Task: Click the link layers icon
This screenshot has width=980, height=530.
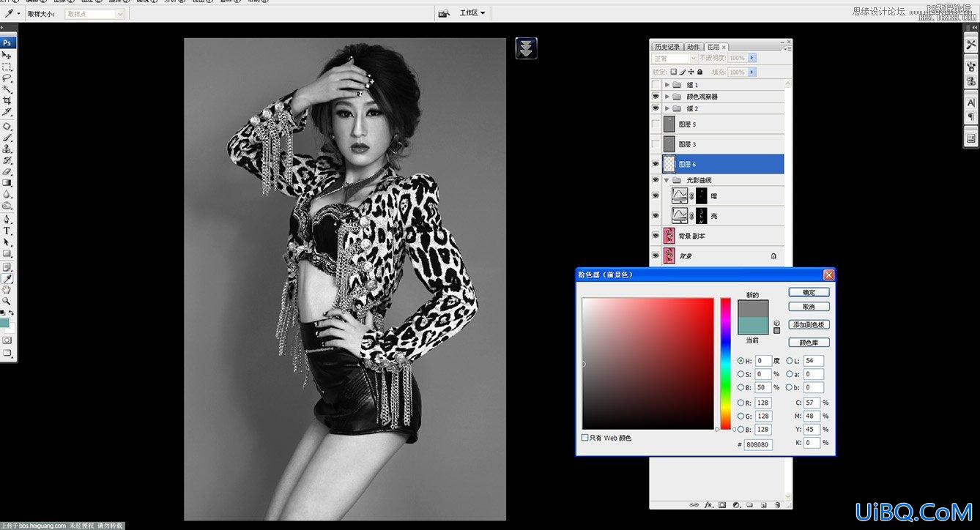Action: (695, 505)
